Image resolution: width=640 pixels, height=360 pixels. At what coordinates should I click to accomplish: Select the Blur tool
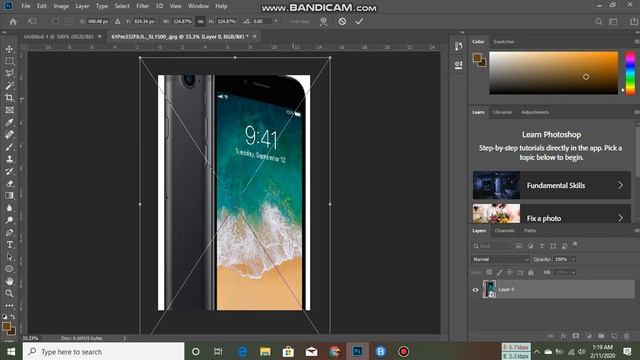(x=9, y=208)
